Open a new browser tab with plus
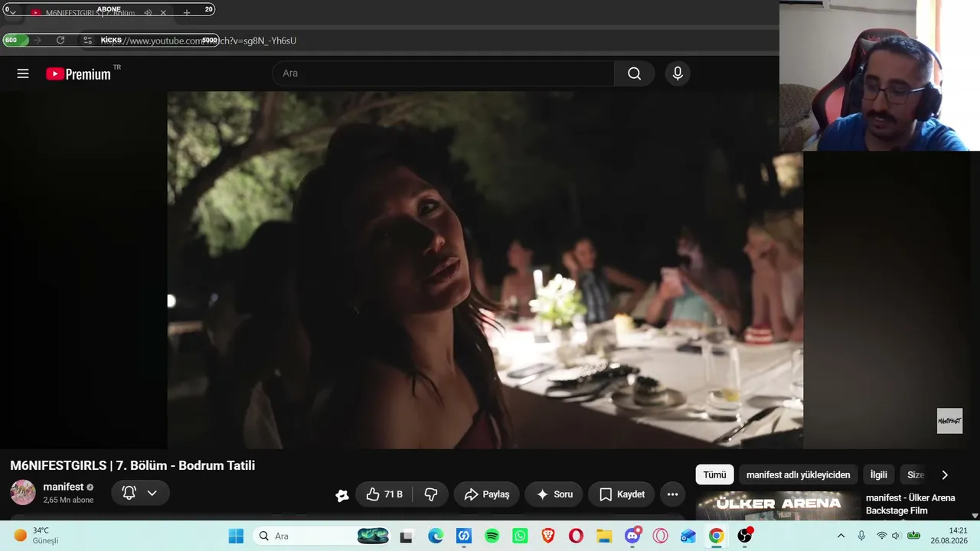Screen dimensions: 980x551 click(x=186, y=13)
